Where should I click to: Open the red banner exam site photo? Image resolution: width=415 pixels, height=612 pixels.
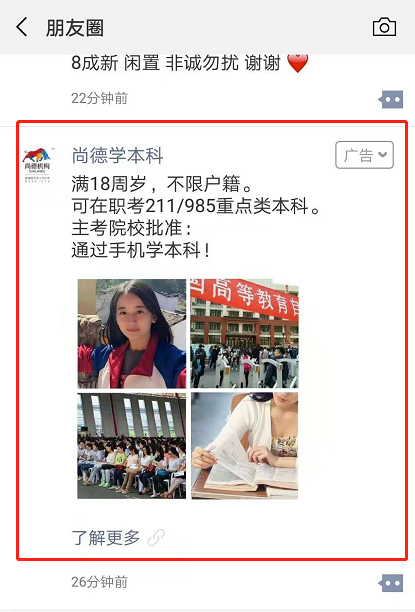click(244, 333)
